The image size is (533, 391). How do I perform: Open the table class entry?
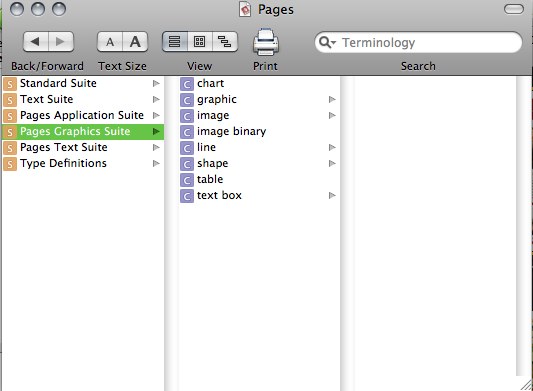tap(259, 179)
